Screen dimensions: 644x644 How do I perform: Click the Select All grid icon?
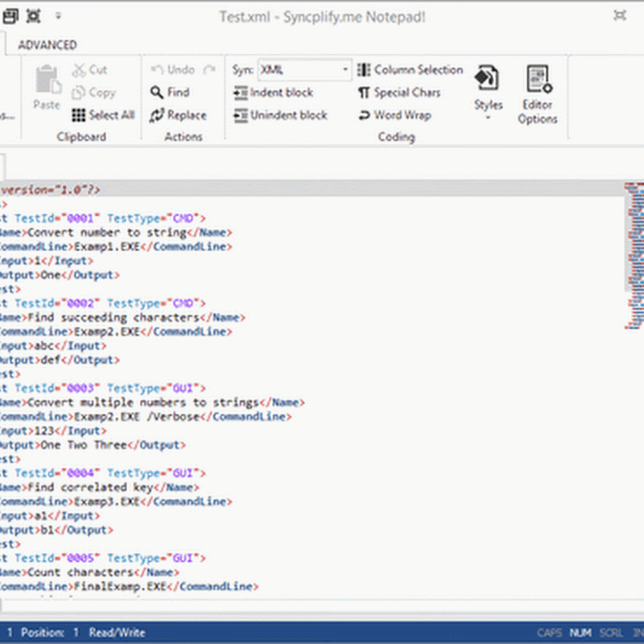[x=78, y=115]
